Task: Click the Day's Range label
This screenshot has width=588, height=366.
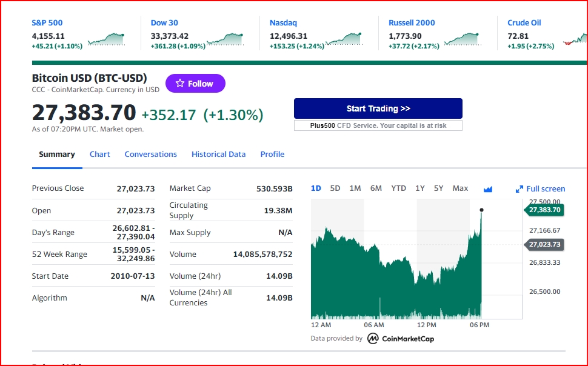Action: (53, 233)
